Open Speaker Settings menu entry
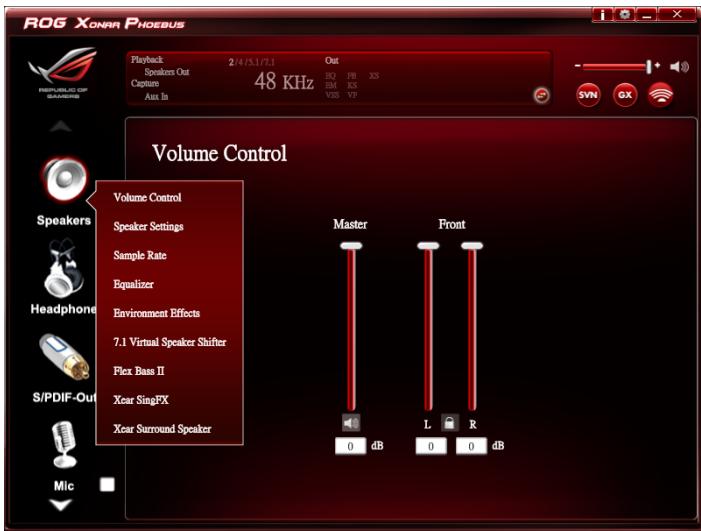The width and height of the screenshot is (701, 531). pyautogui.click(x=148, y=226)
